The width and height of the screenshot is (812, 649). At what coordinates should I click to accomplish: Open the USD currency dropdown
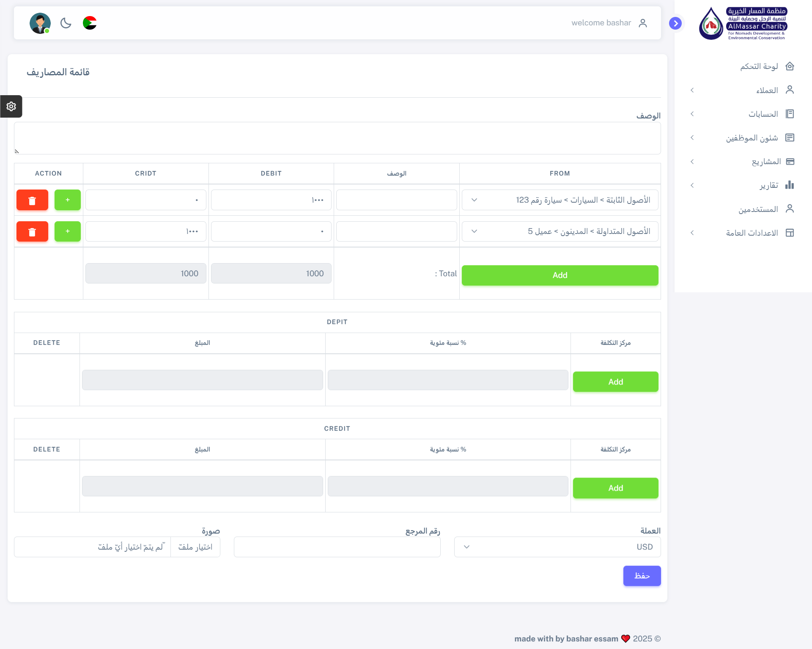point(557,547)
